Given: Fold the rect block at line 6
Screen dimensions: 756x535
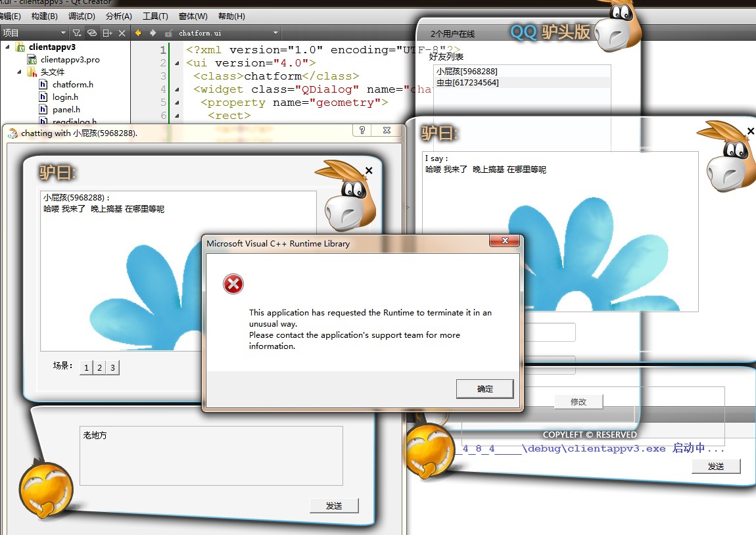Looking at the screenshot, I should point(177,116).
